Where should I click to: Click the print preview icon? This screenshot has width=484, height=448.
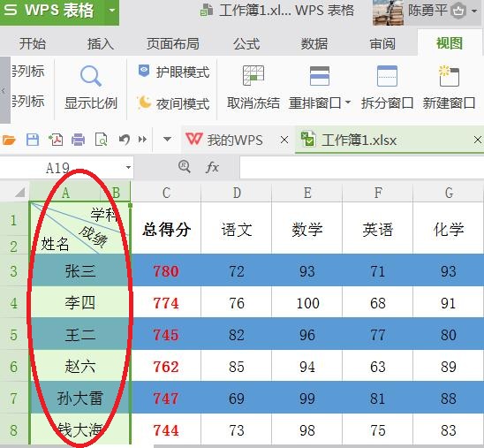(x=102, y=140)
